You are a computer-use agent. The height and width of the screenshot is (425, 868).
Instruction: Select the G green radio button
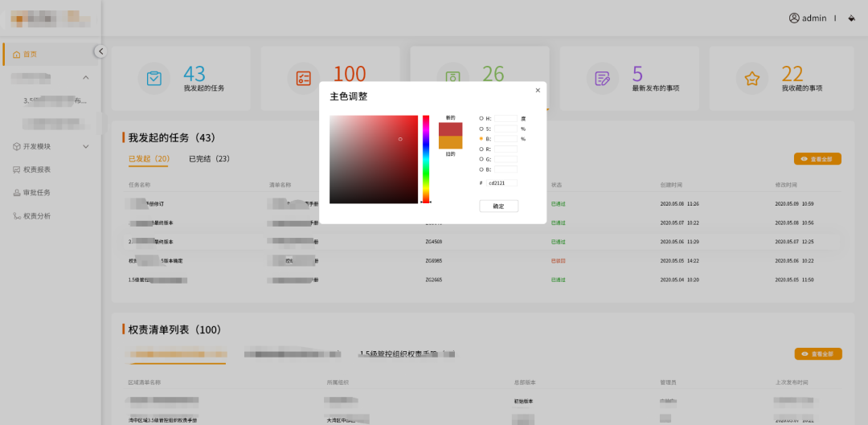[x=481, y=159]
